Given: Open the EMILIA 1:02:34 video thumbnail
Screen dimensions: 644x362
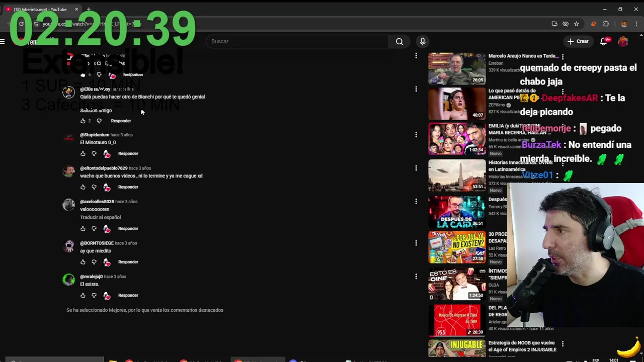Looking at the screenshot, I should (x=457, y=139).
